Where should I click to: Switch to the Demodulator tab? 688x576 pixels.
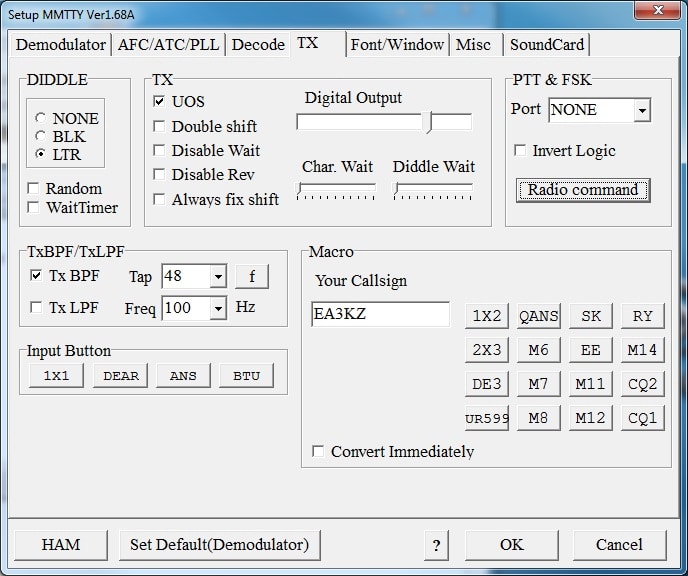click(61, 45)
